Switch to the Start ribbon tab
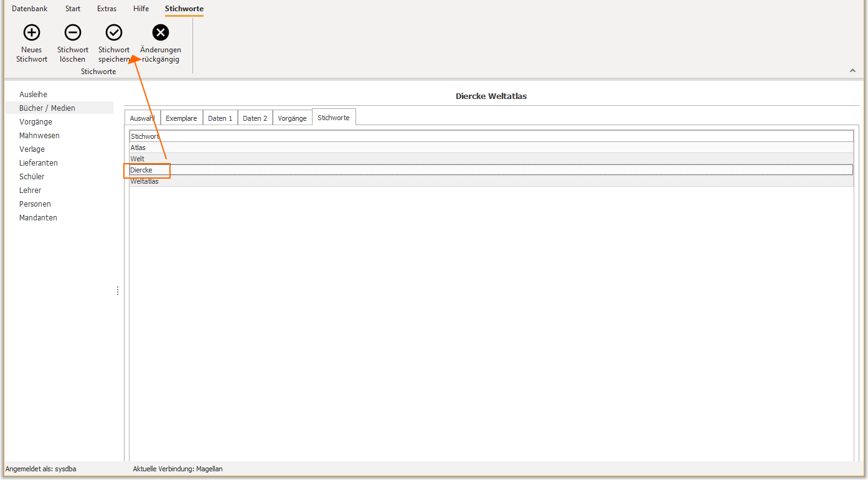The image size is (868, 480). (73, 9)
